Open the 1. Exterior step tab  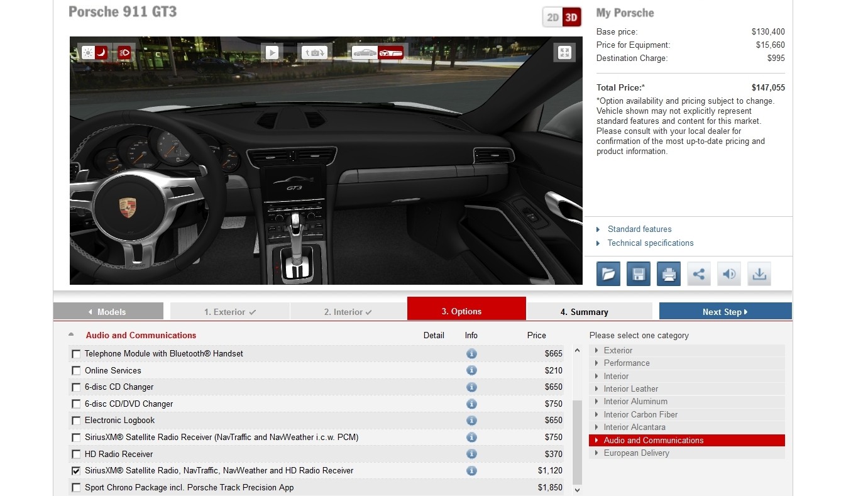tap(230, 311)
